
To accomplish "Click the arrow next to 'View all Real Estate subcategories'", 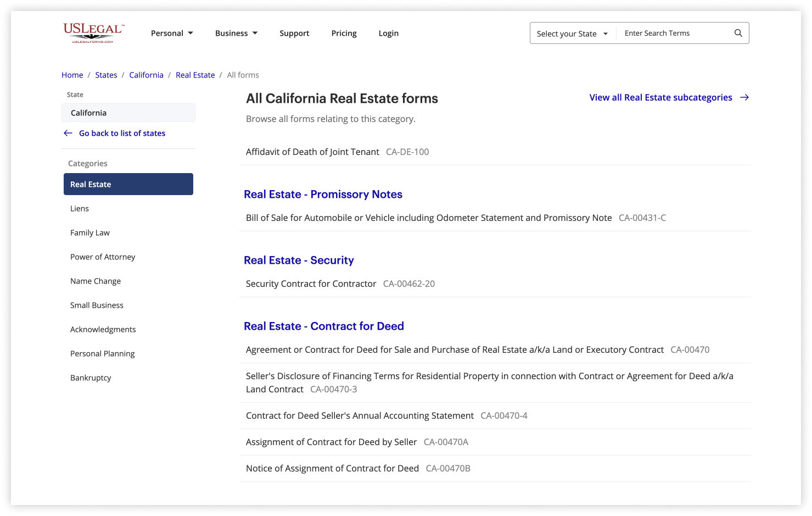I will [x=744, y=97].
